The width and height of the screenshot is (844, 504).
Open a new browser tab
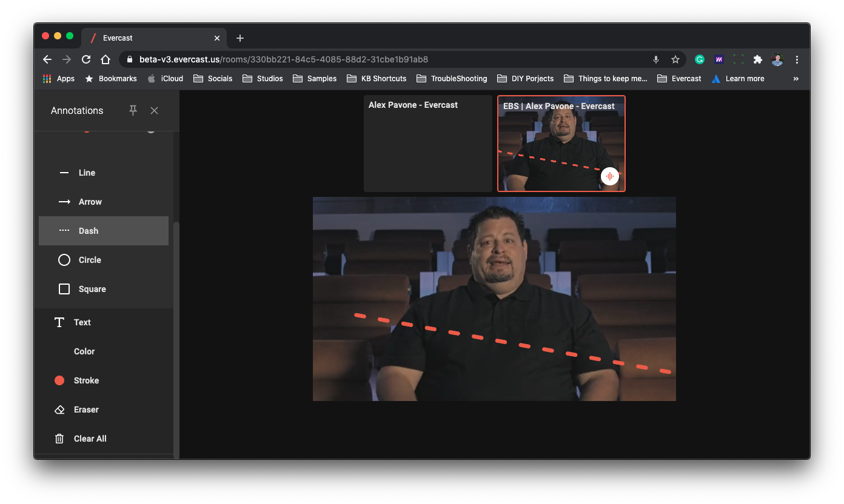click(240, 38)
